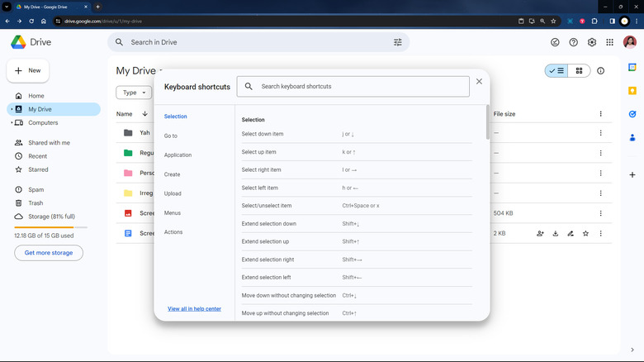The height and width of the screenshot is (362, 644).
Task: Select Application shortcuts category
Action: (x=178, y=155)
